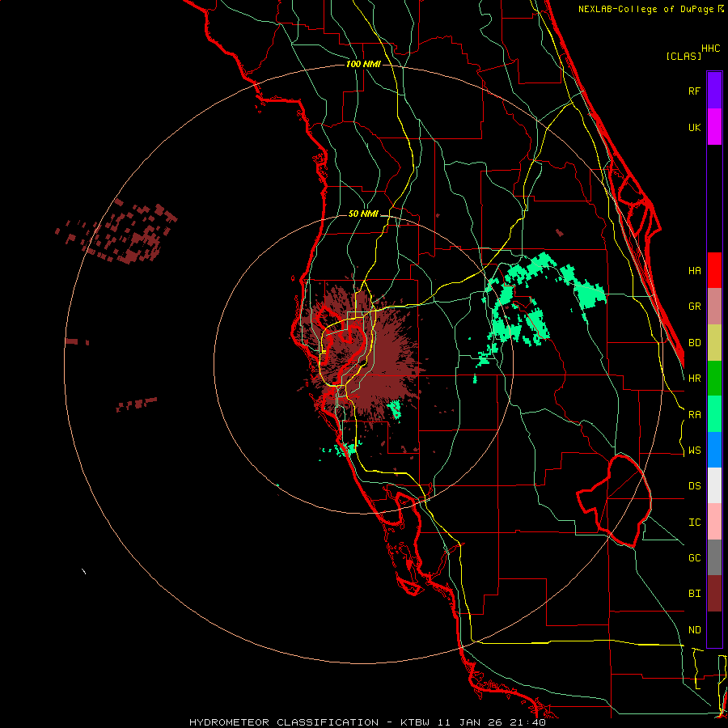Click the GC legend label

point(694,558)
